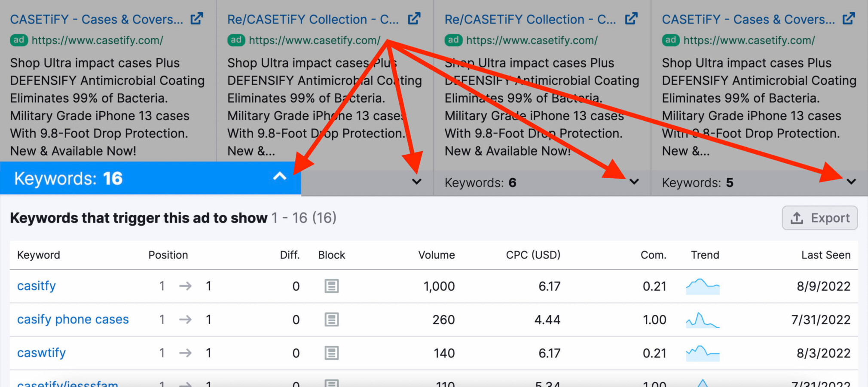Screen dimensions: 868x387
Task: Select last seen date 7/31/2022 for casify phone cases
Action: coord(821,320)
